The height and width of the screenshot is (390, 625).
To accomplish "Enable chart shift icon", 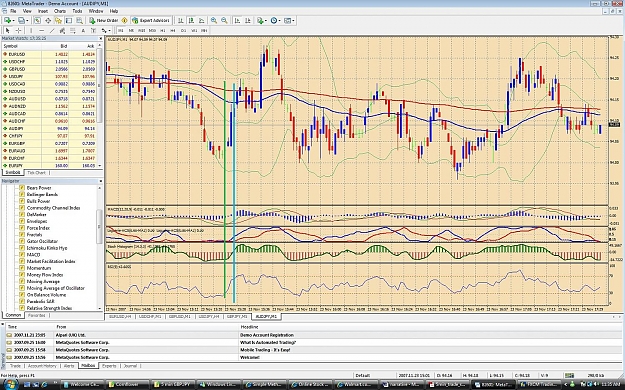I will click(248, 20).
